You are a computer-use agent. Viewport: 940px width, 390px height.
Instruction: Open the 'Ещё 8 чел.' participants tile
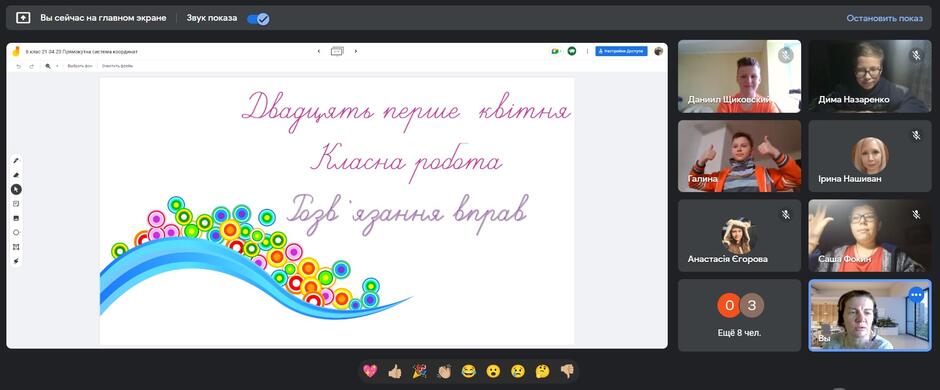(x=739, y=315)
